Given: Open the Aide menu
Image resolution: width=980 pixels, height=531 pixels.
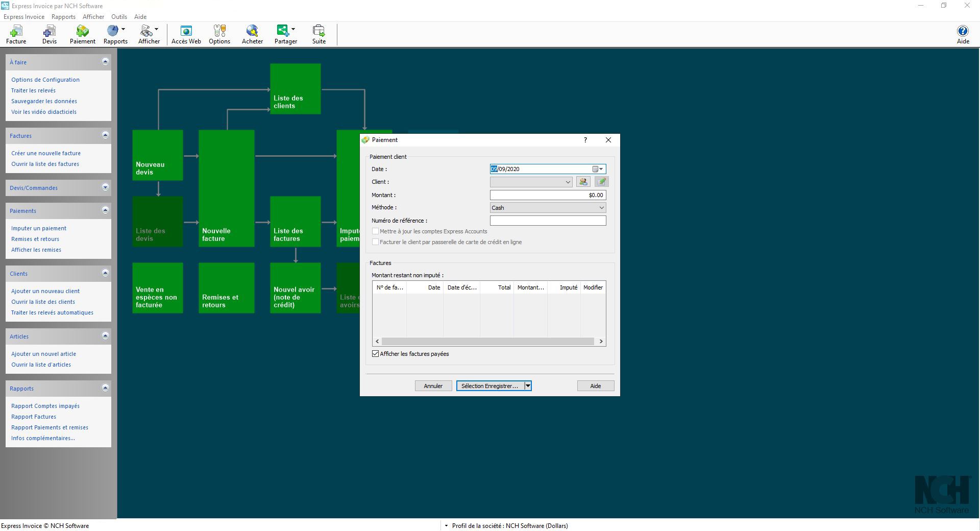Looking at the screenshot, I should pos(140,17).
